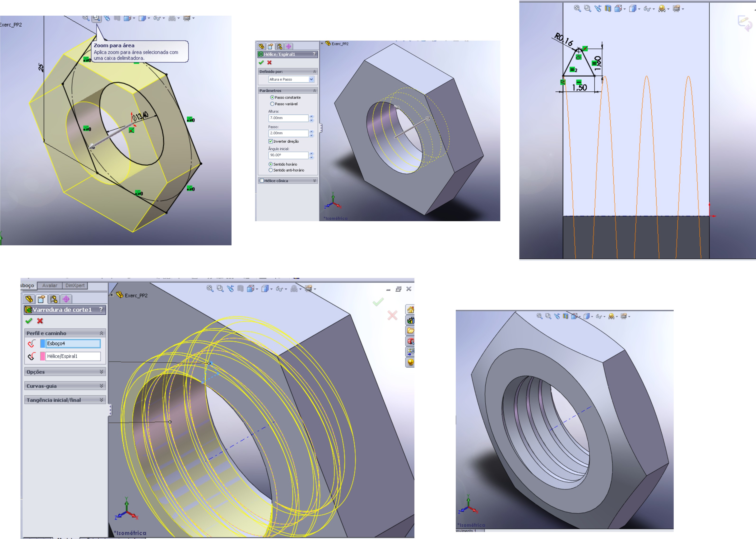Select Passo variável radio option
The height and width of the screenshot is (539, 756).
[272, 104]
